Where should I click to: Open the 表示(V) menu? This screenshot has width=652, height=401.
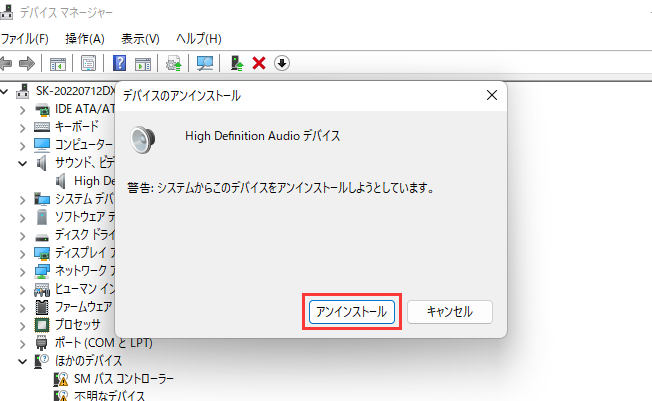point(140,39)
